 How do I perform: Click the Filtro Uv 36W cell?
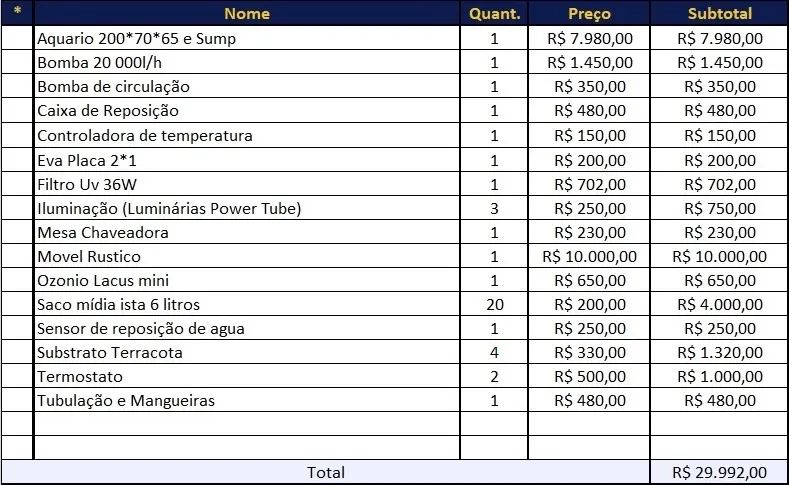pyautogui.click(x=247, y=183)
